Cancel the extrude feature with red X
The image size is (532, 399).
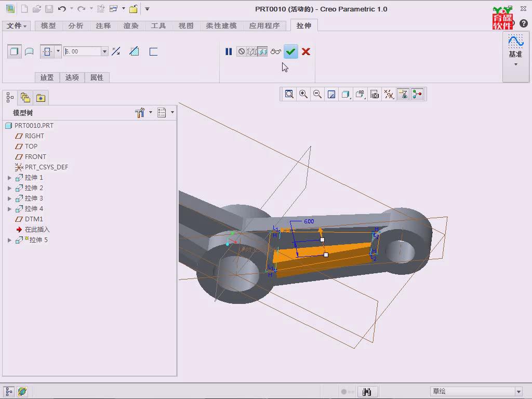[306, 51]
